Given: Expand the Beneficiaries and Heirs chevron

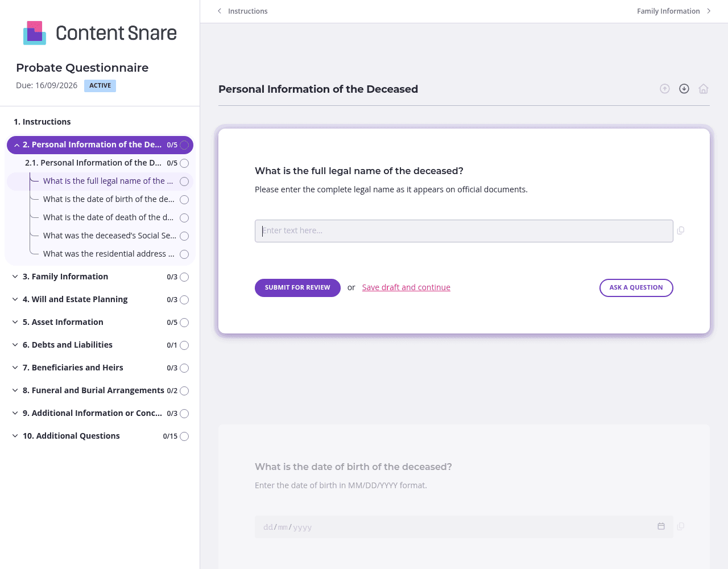Looking at the screenshot, I should (x=15, y=368).
